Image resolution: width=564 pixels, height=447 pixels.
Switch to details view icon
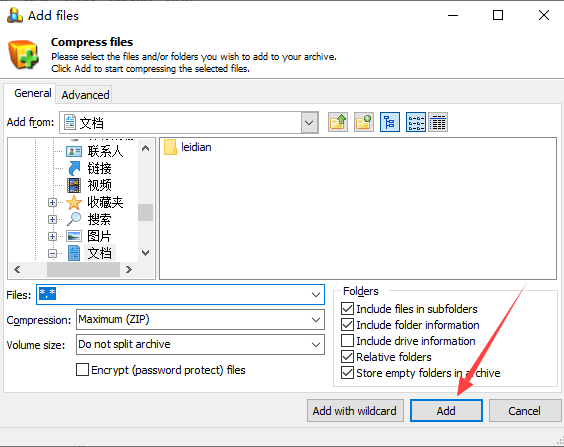click(438, 122)
